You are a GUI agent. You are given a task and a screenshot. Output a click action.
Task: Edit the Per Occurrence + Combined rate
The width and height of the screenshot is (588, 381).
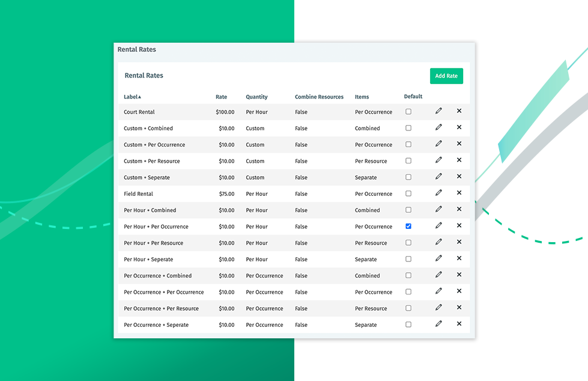tap(438, 275)
